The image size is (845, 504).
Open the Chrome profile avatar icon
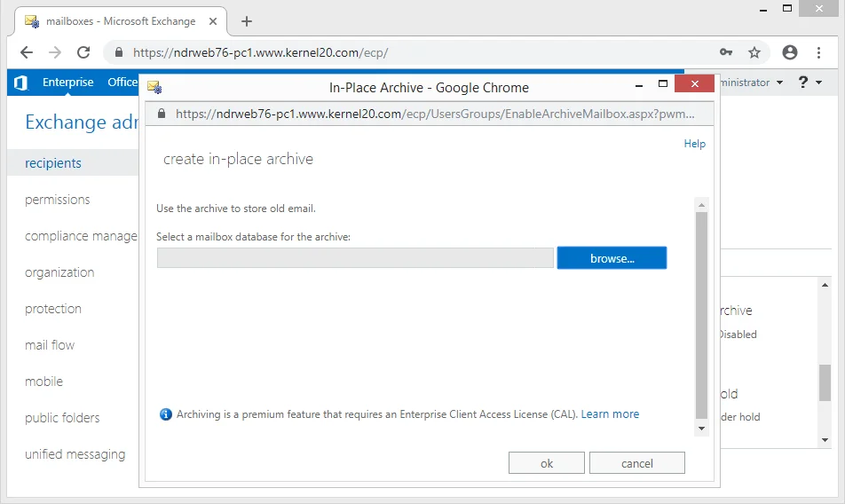(790, 52)
